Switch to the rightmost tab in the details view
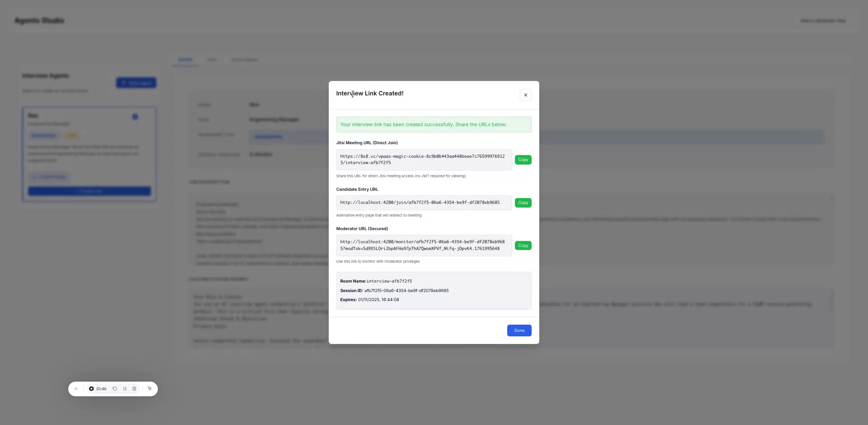This screenshot has height=425, width=868. pyautogui.click(x=244, y=59)
